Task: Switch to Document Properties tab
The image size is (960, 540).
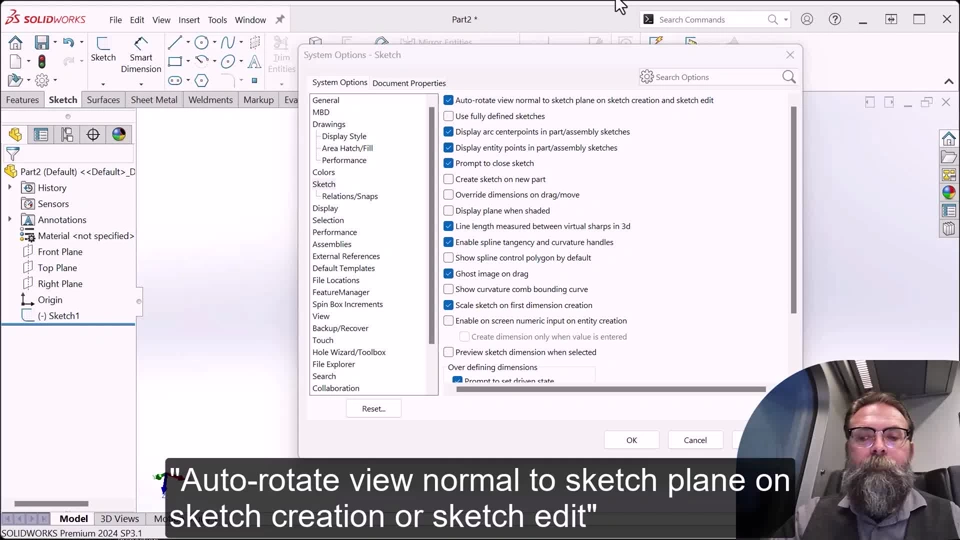Action: coord(409,83)
